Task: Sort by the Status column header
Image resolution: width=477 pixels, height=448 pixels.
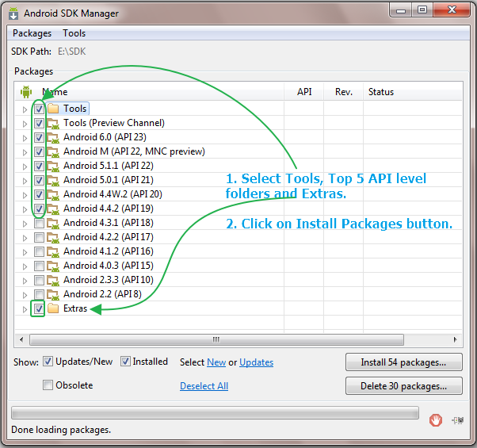Action: click(413, 92)
